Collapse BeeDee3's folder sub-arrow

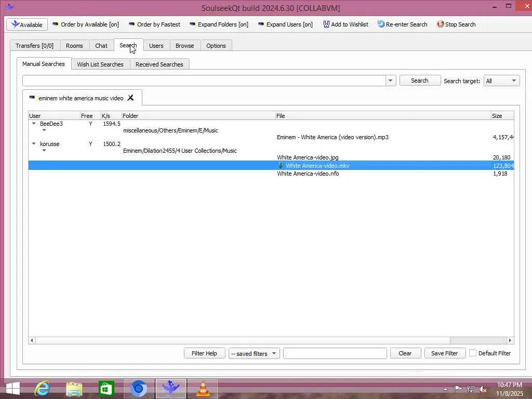[x=44, y=130]
